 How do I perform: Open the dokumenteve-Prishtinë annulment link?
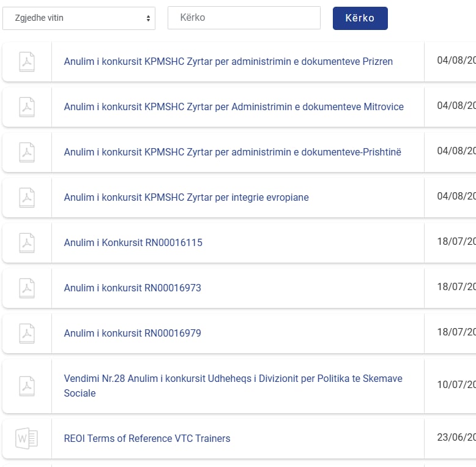232,152
